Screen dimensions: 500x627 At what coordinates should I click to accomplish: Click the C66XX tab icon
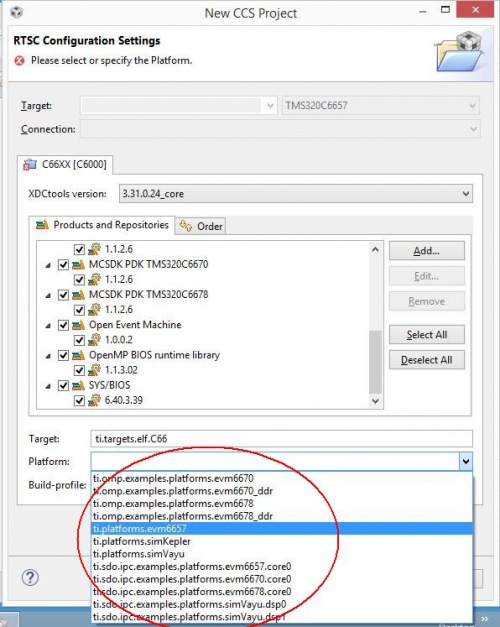coord(30,164)
